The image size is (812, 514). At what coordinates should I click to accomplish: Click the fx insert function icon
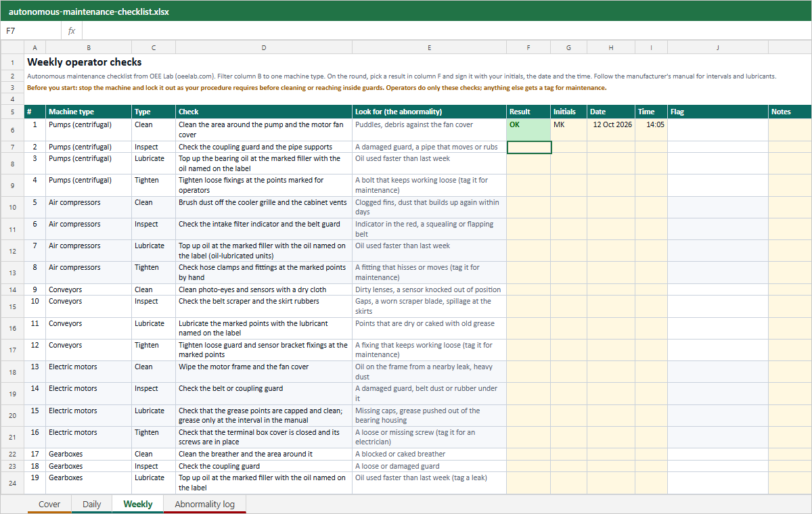coord(72,31)
